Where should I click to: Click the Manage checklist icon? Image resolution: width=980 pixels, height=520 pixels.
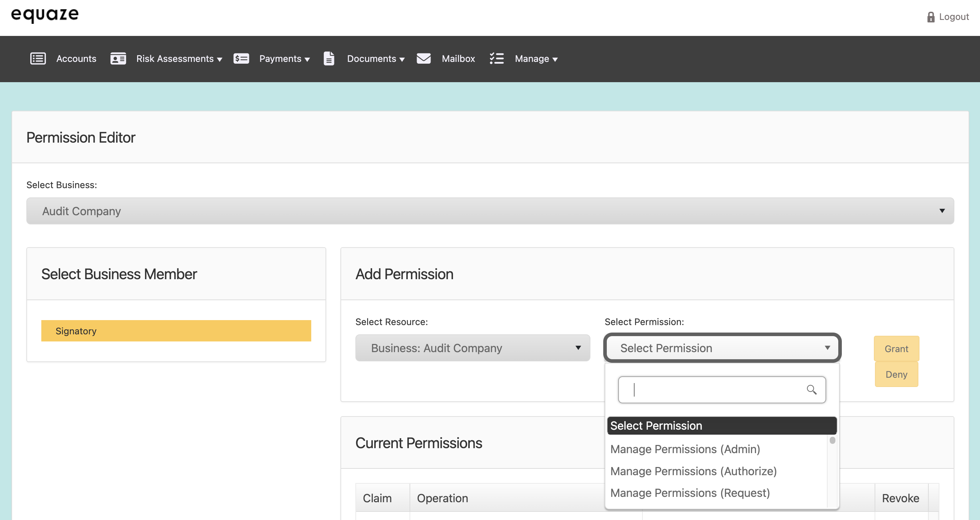[496, 59]
